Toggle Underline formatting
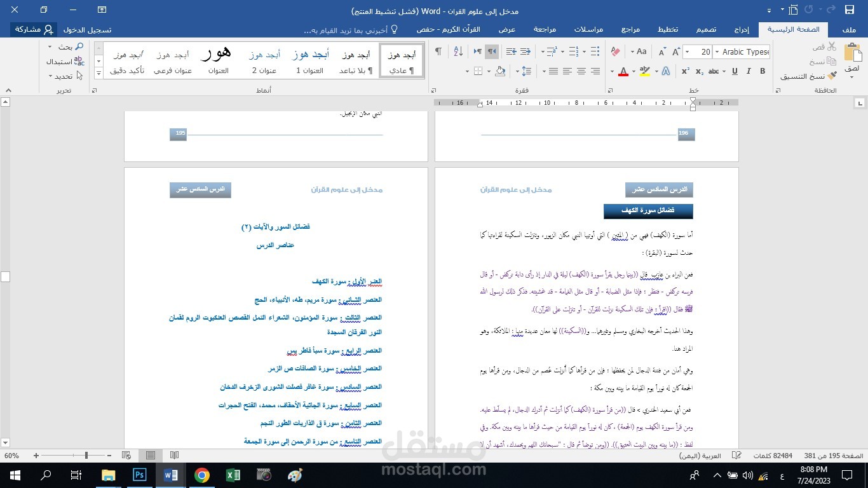 pyautogui.click(x=735, y=71)
